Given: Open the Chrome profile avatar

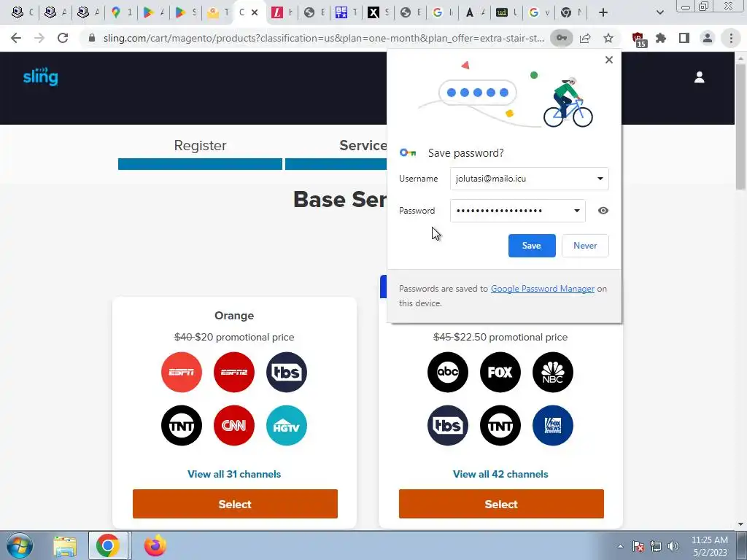Looking at the screenshot, I should point(708,38).
